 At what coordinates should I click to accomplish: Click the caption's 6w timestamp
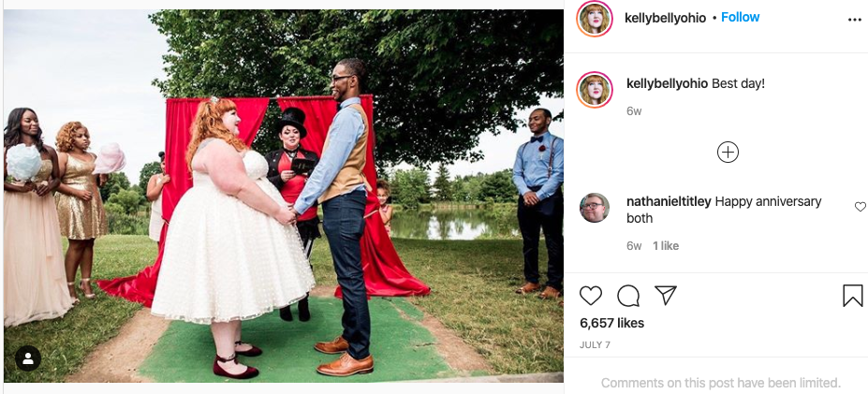(x=634, y=110)
